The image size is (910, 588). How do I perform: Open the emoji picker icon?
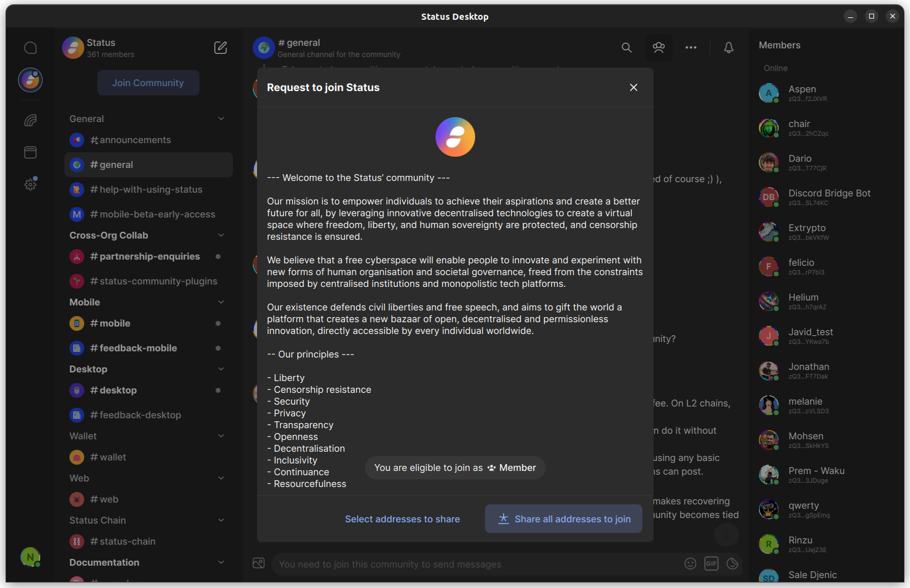click(x=691, y=563)
